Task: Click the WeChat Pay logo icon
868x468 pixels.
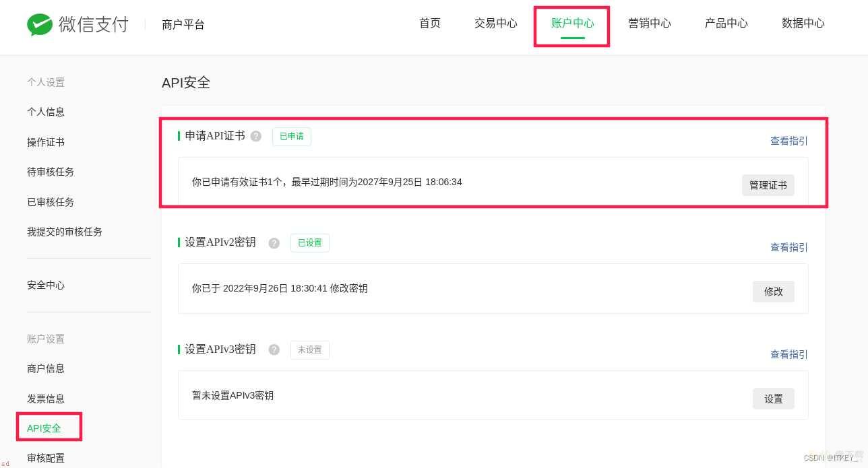Action: point(40,25)
